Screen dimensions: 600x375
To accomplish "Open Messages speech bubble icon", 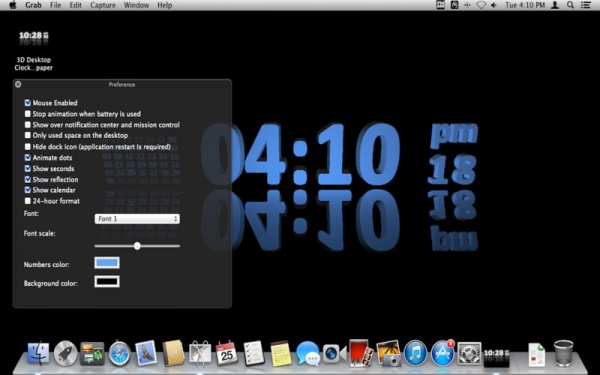I will click(x=308, y=353).
